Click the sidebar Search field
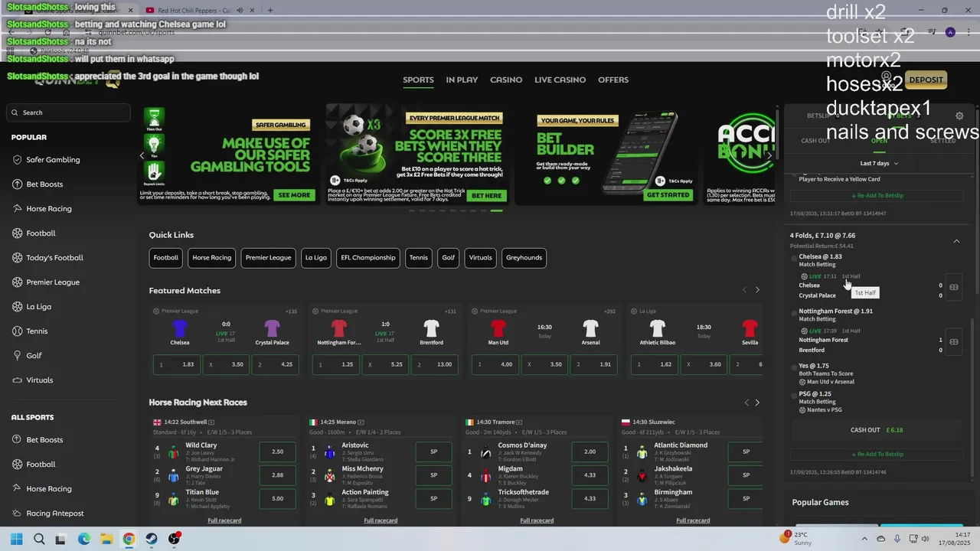 tap(68, 112)
